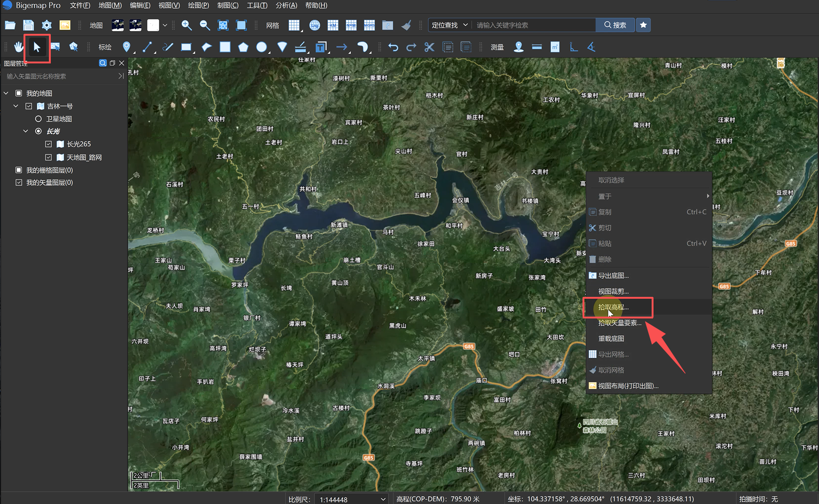Click the star favorites button

(644, 25)
